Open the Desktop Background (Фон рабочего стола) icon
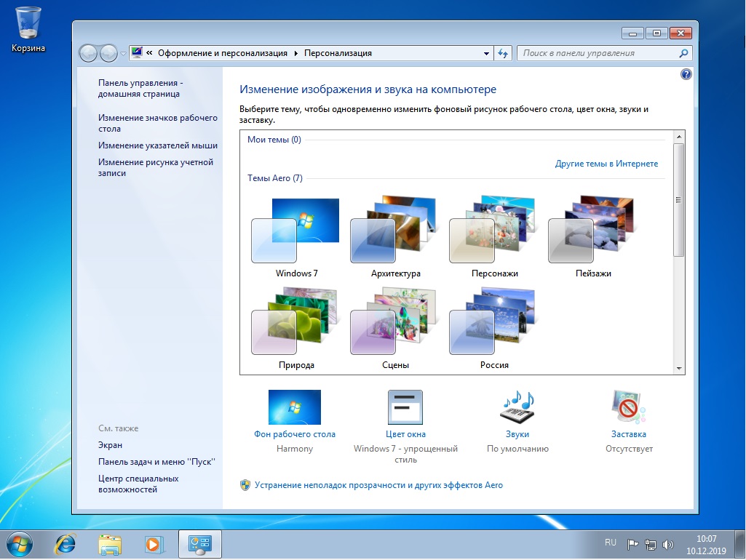 (x=294, y=408)
